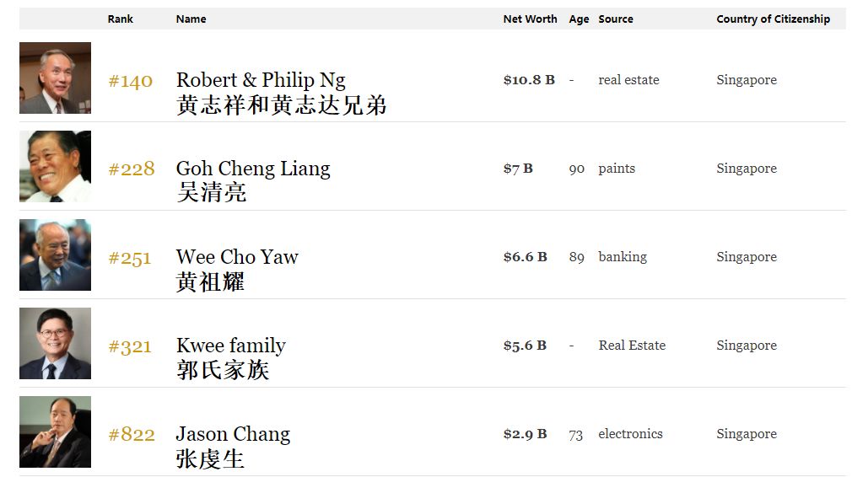
Task: Open the Wee Cho Yaw entry
Action: (x=237, y=257)
